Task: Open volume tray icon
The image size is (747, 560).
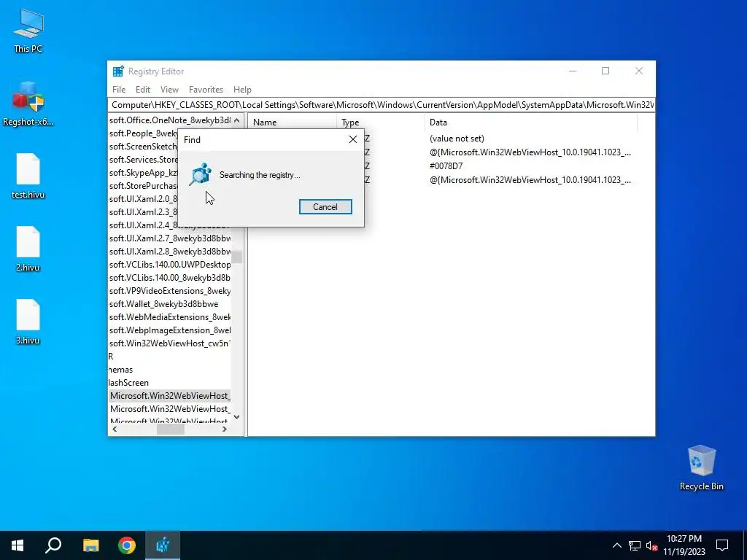Action: (651, 545)
